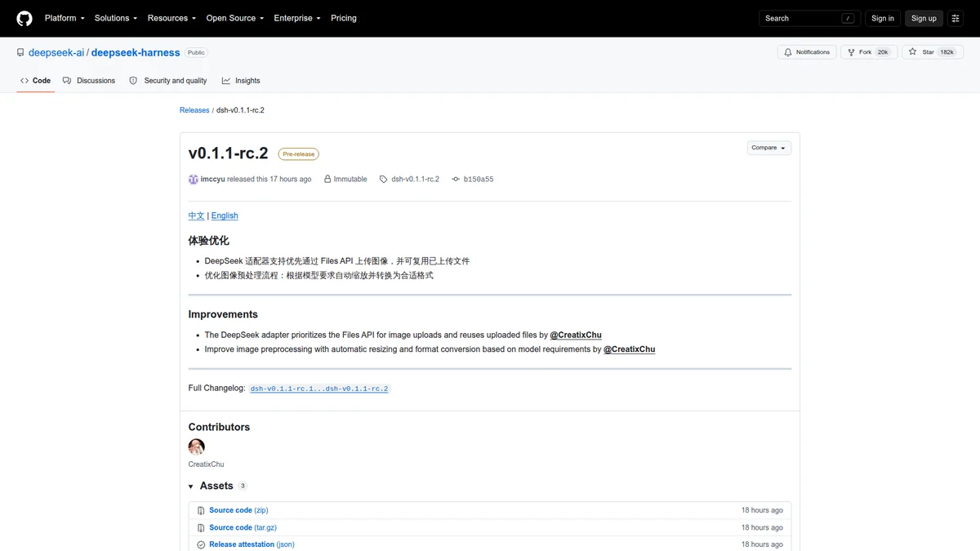Download Source code (tar.gz)

tap(243, 527)
